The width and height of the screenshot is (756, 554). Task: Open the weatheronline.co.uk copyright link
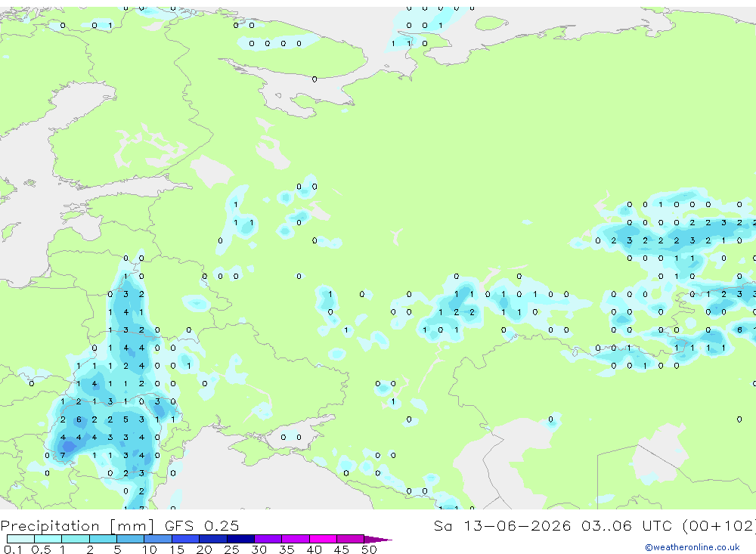tap(692, 547)
